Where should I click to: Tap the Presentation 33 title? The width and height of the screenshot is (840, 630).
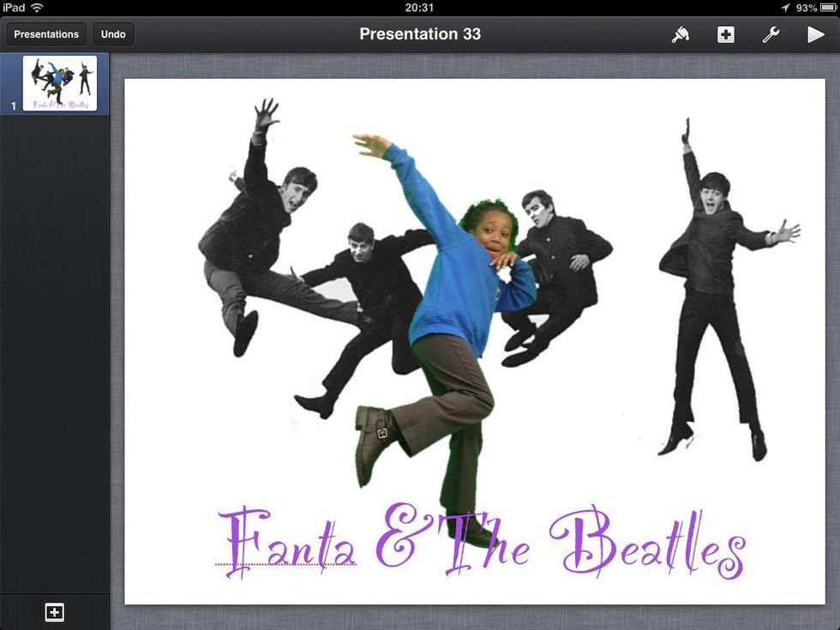pos(420,34)
